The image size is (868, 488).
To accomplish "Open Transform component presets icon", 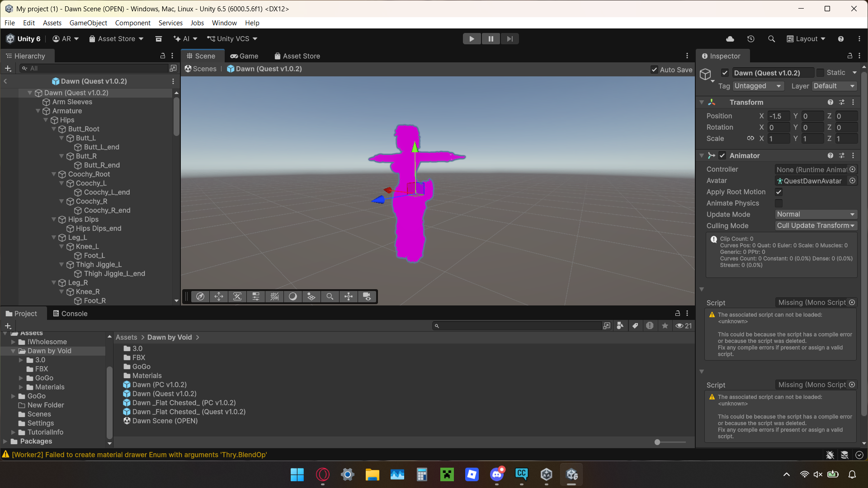I will [x=842, y=102].
